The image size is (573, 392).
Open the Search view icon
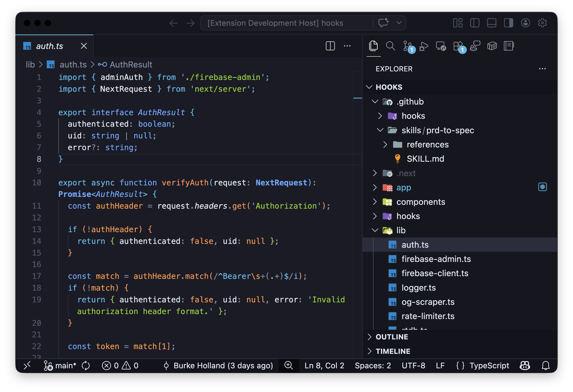pos(390,46)
